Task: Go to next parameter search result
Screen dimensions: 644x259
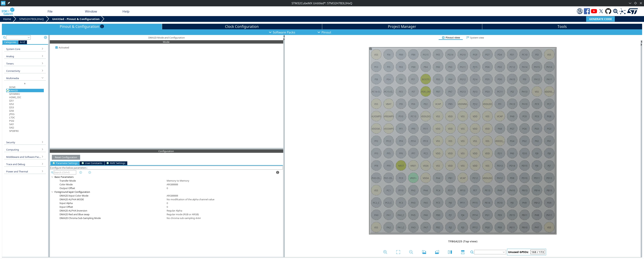Action: coord(90,172)
